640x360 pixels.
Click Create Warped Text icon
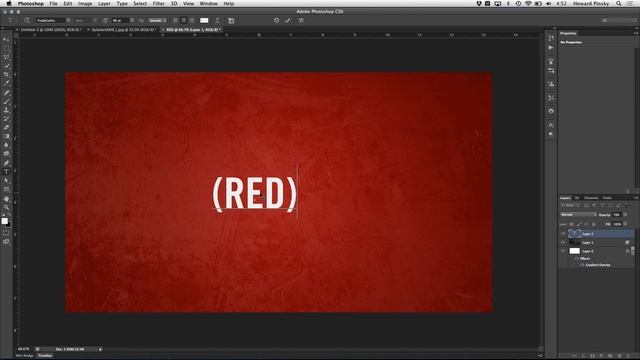[x=217, y=20]
